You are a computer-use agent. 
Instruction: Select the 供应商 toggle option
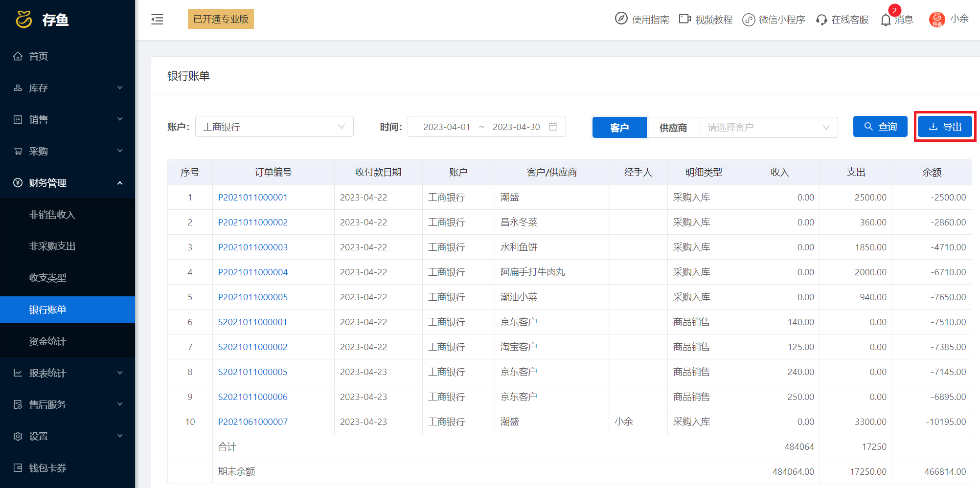coord(673,128)
